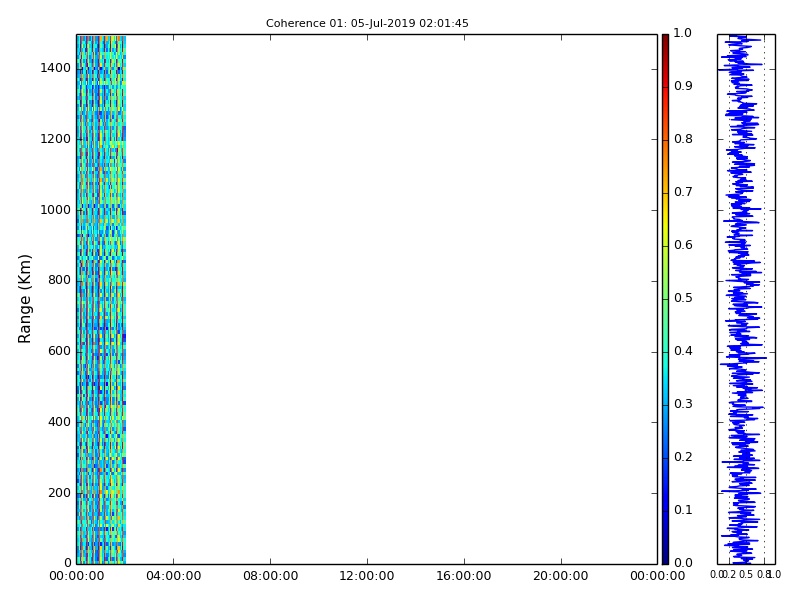
Task: Click the 0.4 colorbar tick label
Action: coord(683,351)
